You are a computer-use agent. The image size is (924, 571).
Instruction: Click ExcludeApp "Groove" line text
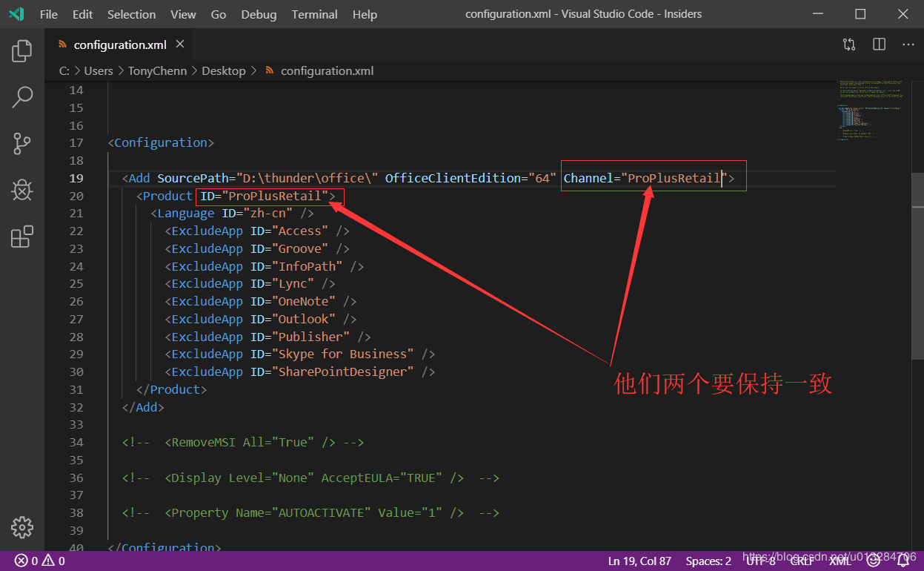click(x=257, y=249)
